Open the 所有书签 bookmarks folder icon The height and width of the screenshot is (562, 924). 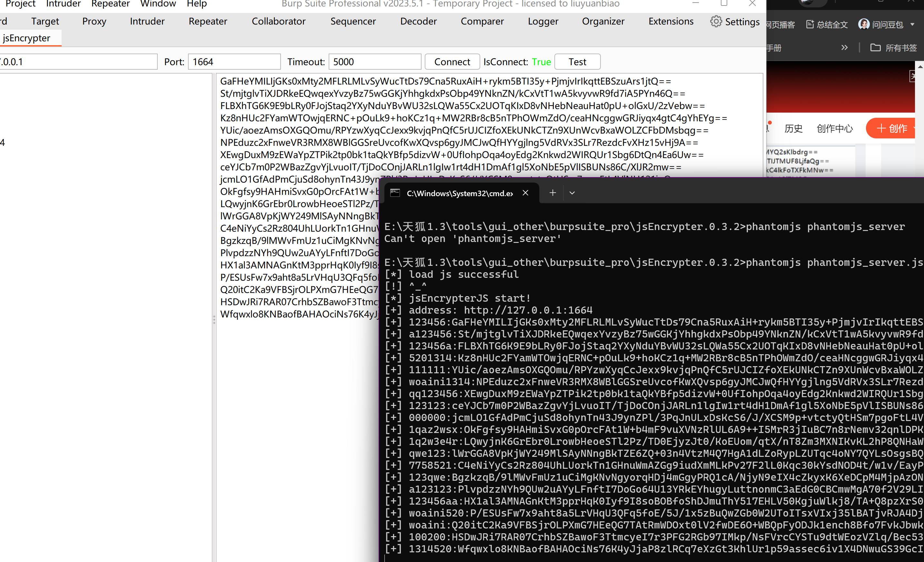(875, 48)
